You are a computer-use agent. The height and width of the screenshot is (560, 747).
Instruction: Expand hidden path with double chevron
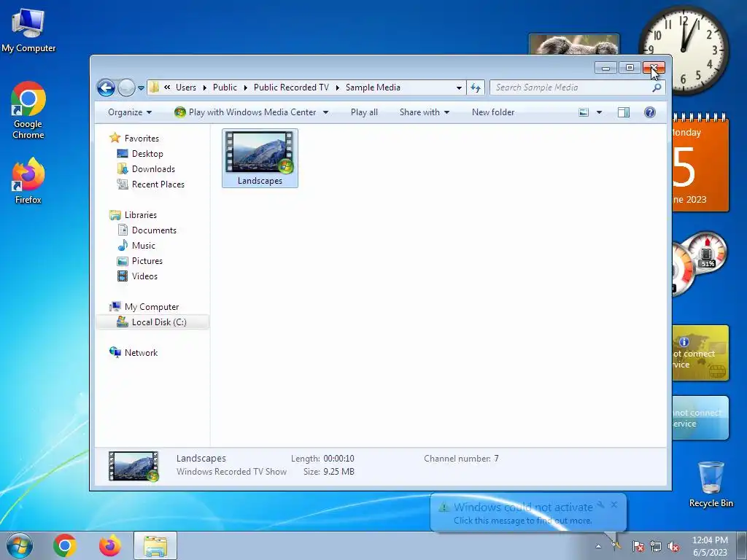pos(167,87)
